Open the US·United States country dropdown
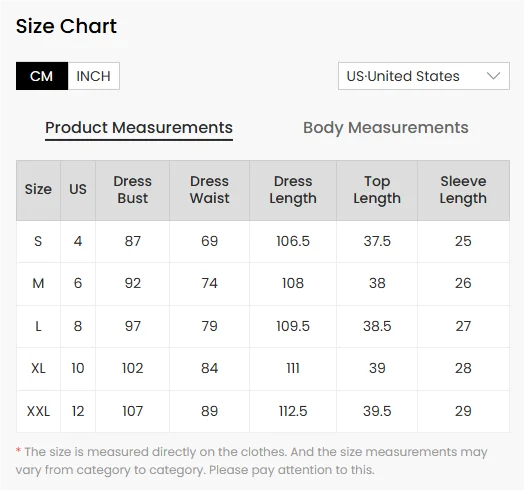 [x=424, y=76]
